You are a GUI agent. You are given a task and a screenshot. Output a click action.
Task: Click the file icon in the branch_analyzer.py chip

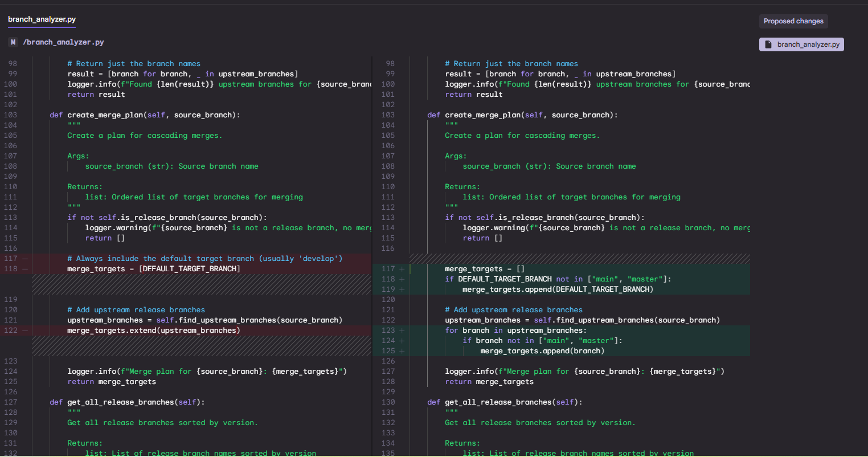768,44
